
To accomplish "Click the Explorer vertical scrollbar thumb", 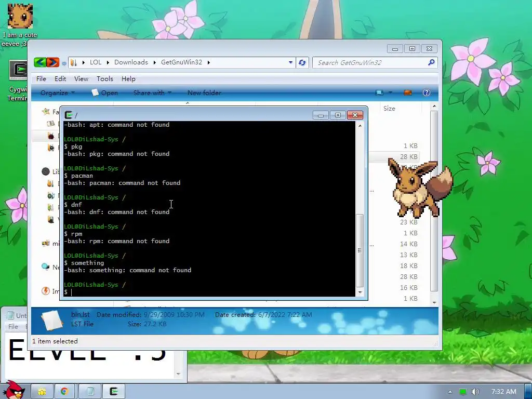I will (434, 201).
